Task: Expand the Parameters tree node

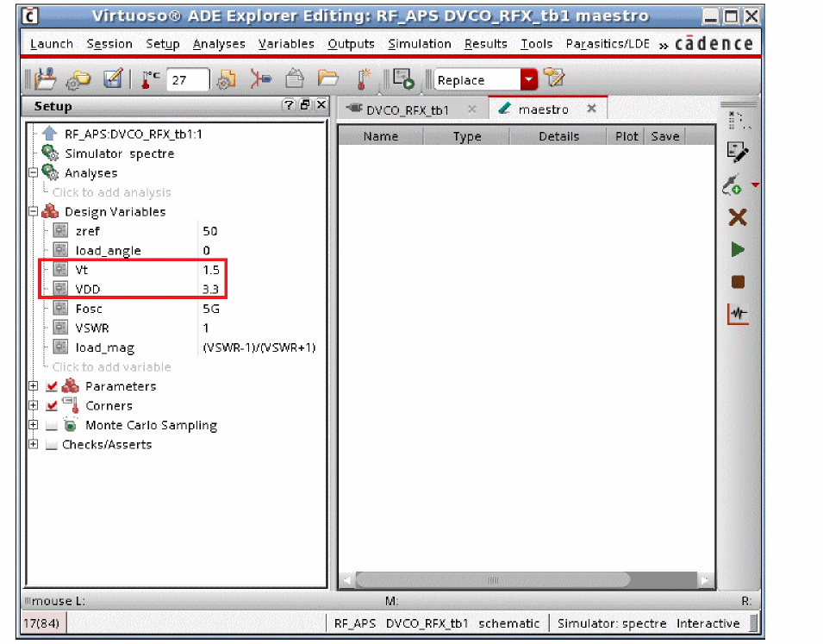Action: pyautogui.click(x=33, y=385)
